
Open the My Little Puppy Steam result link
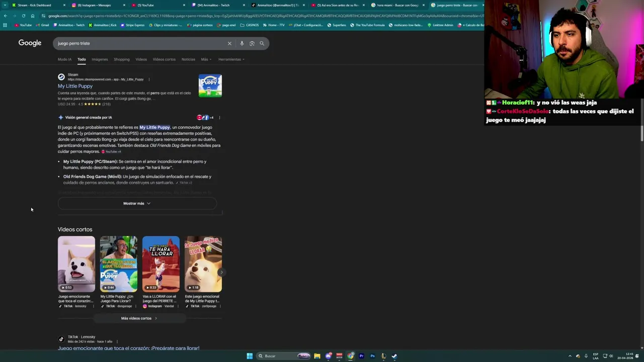point(75,86)
